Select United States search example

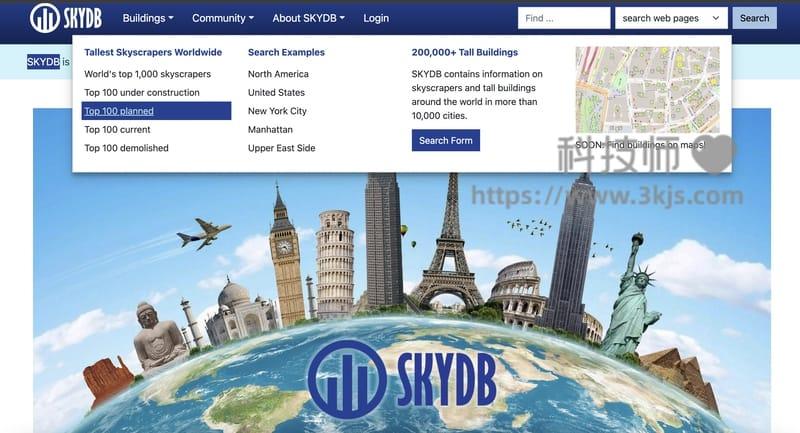276,92
